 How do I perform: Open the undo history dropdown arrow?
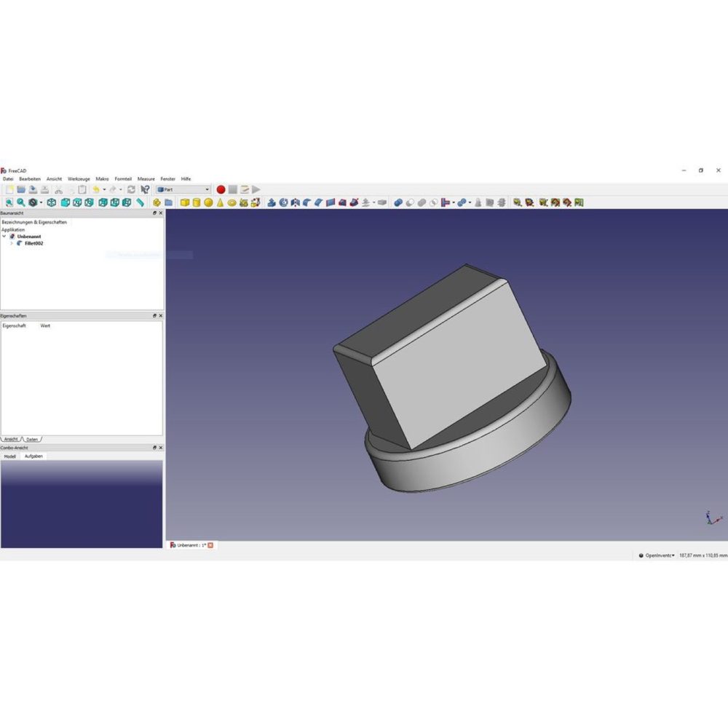[104, 189]
